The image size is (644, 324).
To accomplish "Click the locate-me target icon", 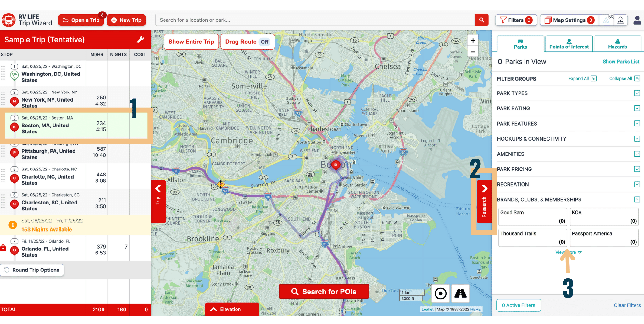I will pyautogui.click(x=440, y=293).
